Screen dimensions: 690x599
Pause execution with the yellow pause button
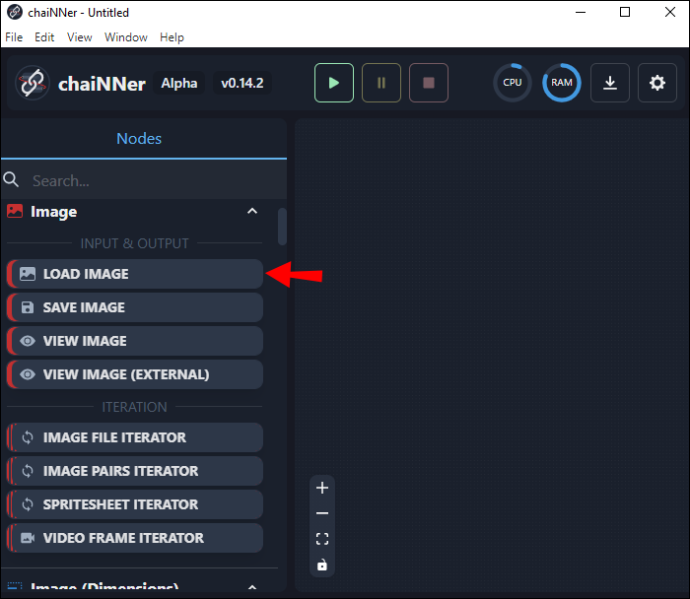[x=381, y=83]
